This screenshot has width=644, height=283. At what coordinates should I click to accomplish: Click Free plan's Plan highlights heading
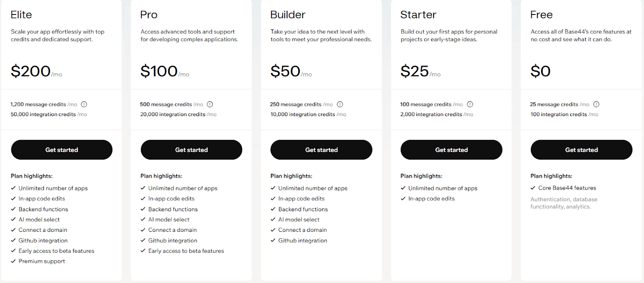tap(551, 176)
